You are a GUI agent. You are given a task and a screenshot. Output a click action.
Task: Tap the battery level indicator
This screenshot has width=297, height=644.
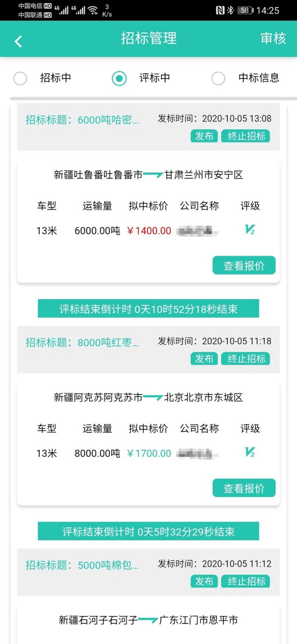245,10
